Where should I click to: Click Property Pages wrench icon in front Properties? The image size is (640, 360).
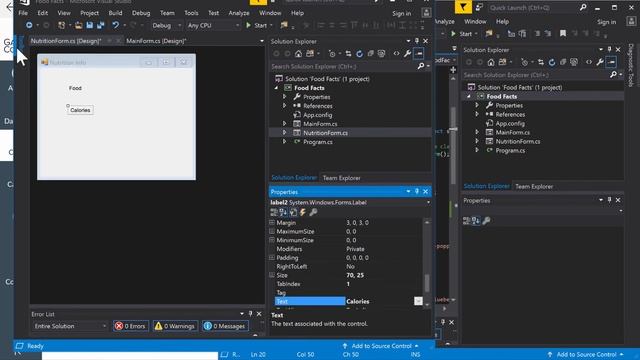[x=313, y=212]
